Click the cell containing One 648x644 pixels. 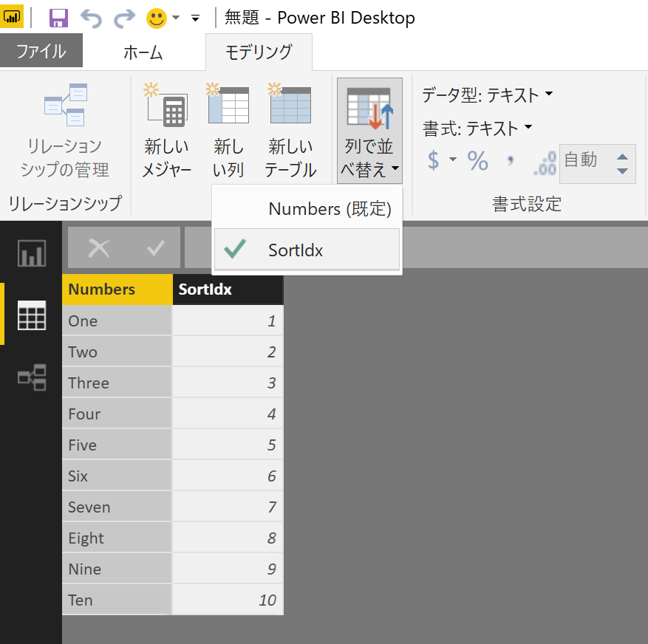pos(117,321)
